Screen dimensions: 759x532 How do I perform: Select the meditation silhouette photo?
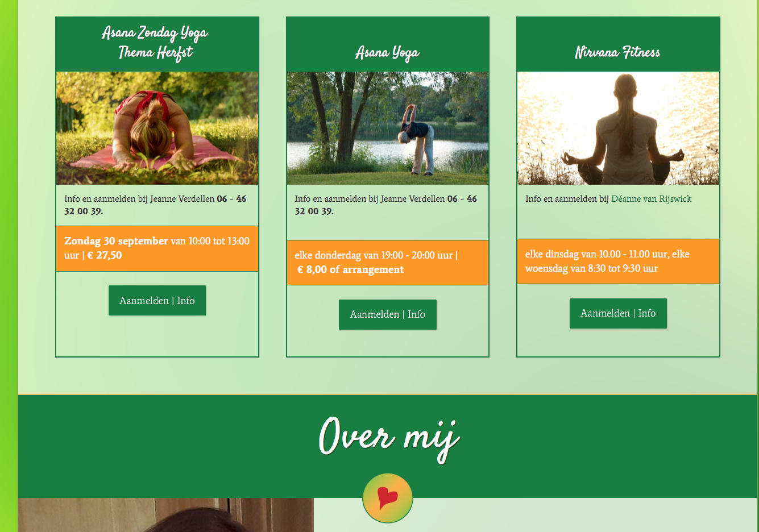(x=618, y=128)
